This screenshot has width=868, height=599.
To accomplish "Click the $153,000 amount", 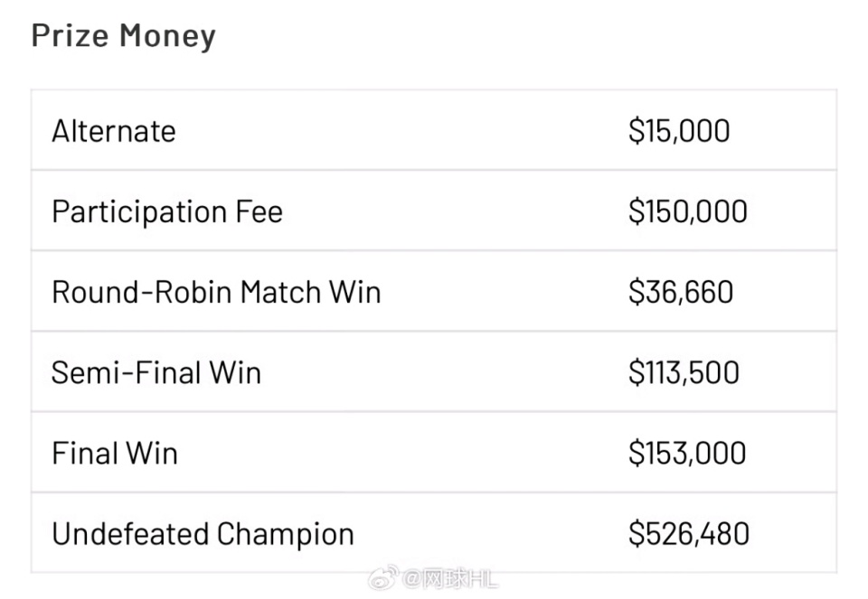I will coord(687,453).
